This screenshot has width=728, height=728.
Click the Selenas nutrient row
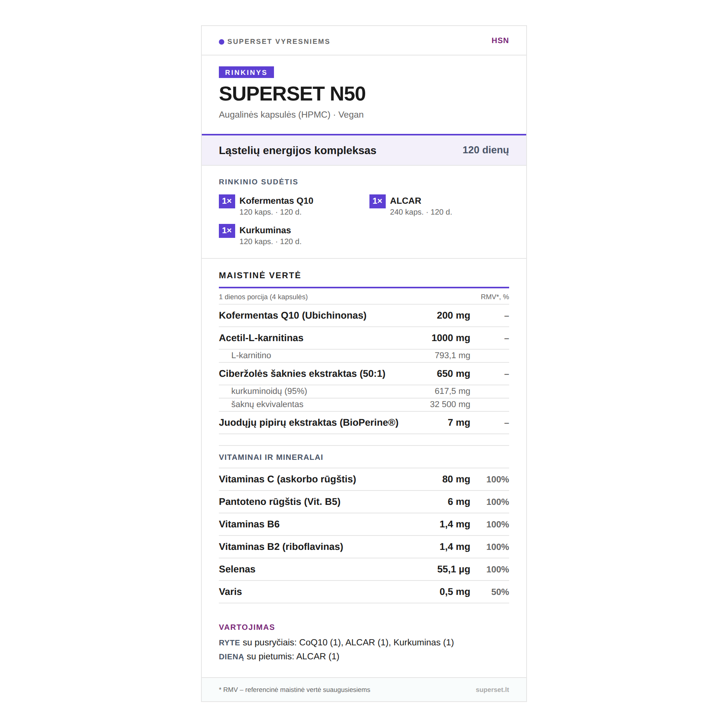(x=237, y=569)
